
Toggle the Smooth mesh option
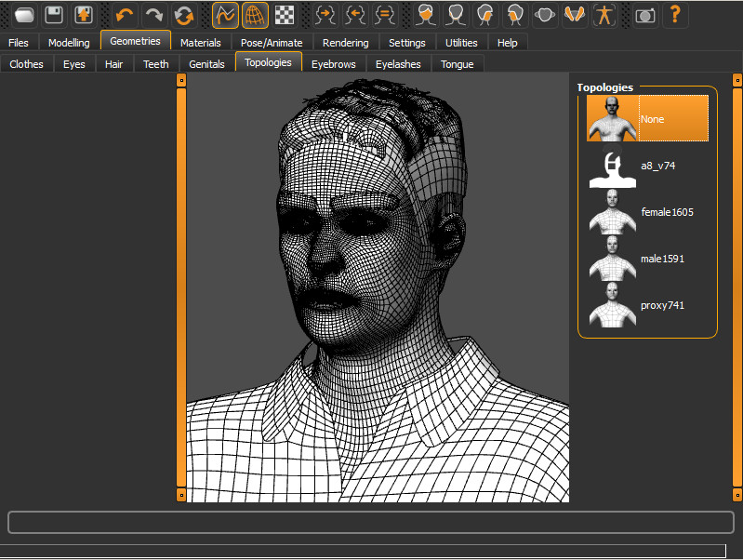coord(225,15)
